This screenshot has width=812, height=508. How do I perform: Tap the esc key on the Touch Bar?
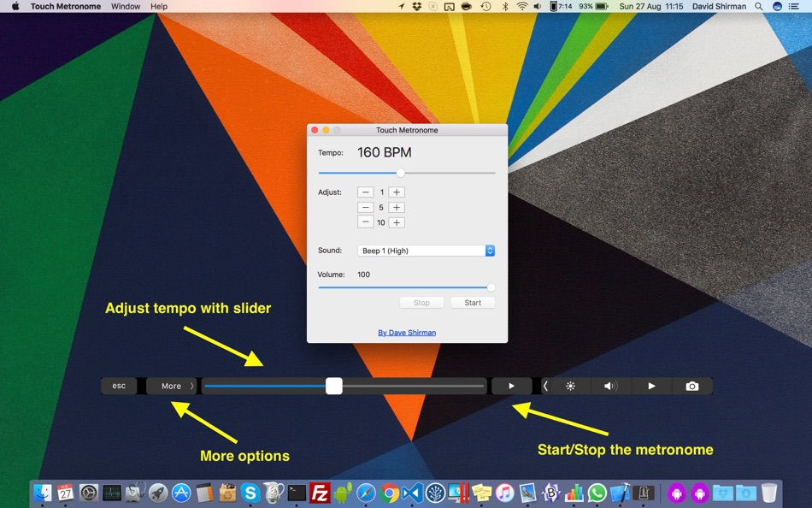(x=119, y=386)
